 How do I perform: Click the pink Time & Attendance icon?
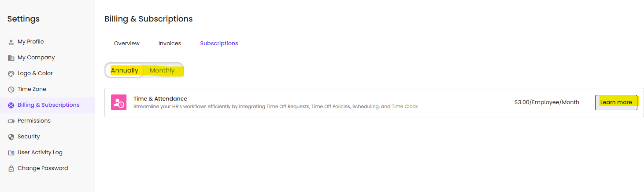(118, 102)
